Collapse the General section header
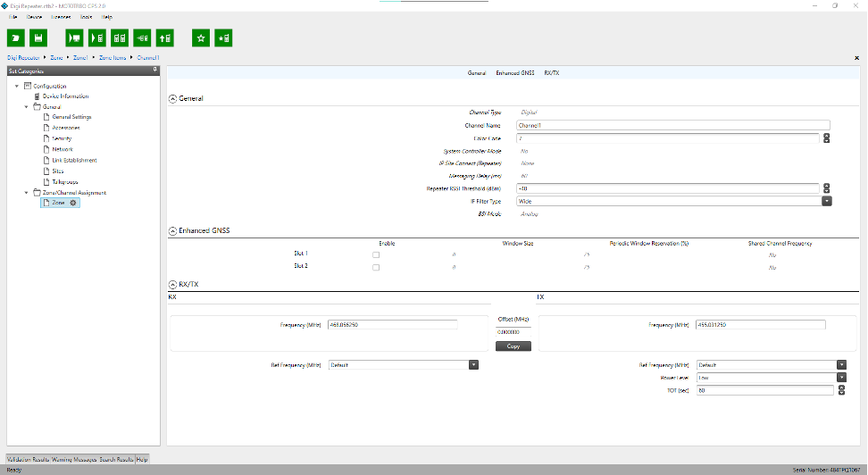 [172, 98]
